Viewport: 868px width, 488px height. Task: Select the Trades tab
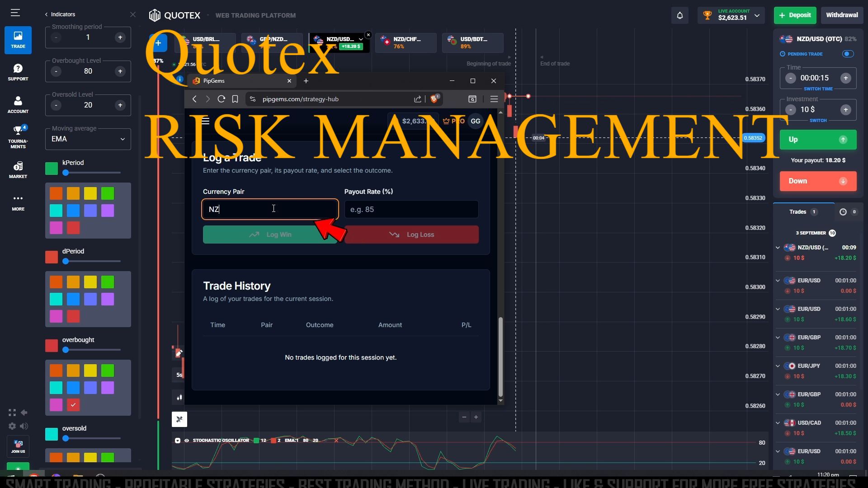click(x=803, y=212)
